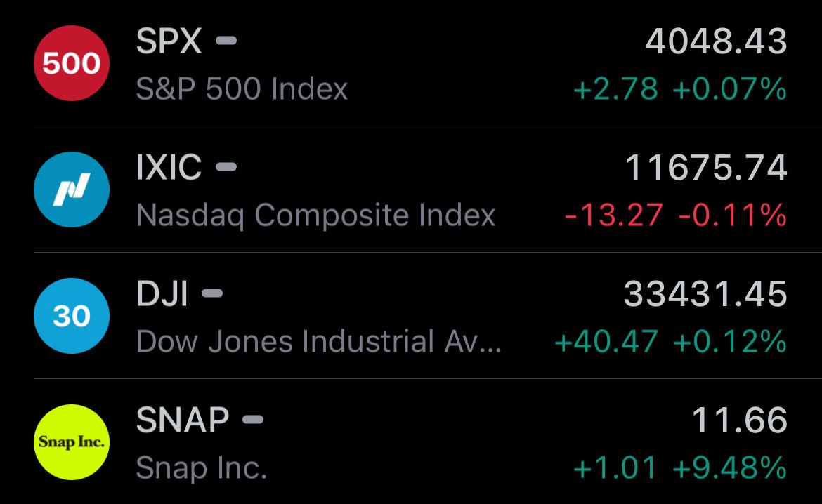Screen dimensions: 822x504
Task: Click the dash indicator next to SNAP
Action: (x=253, y=419)
